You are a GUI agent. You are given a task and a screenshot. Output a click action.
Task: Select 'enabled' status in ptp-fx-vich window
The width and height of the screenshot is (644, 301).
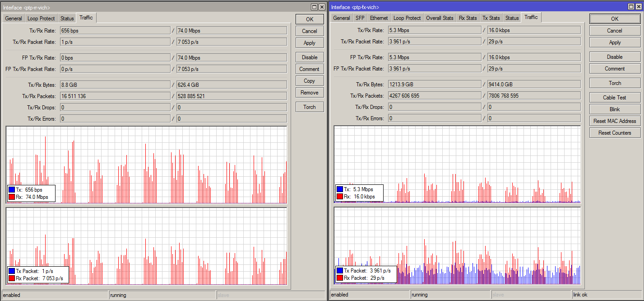(370, 295)
